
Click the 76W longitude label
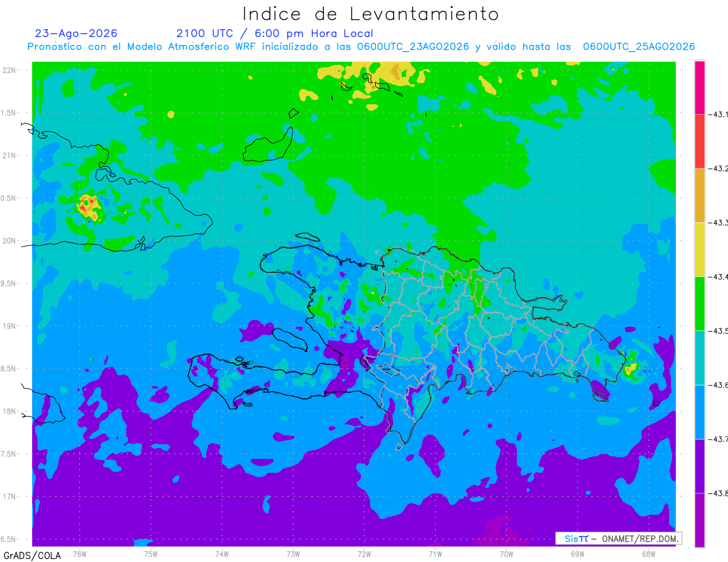click(x=79, y=554)
